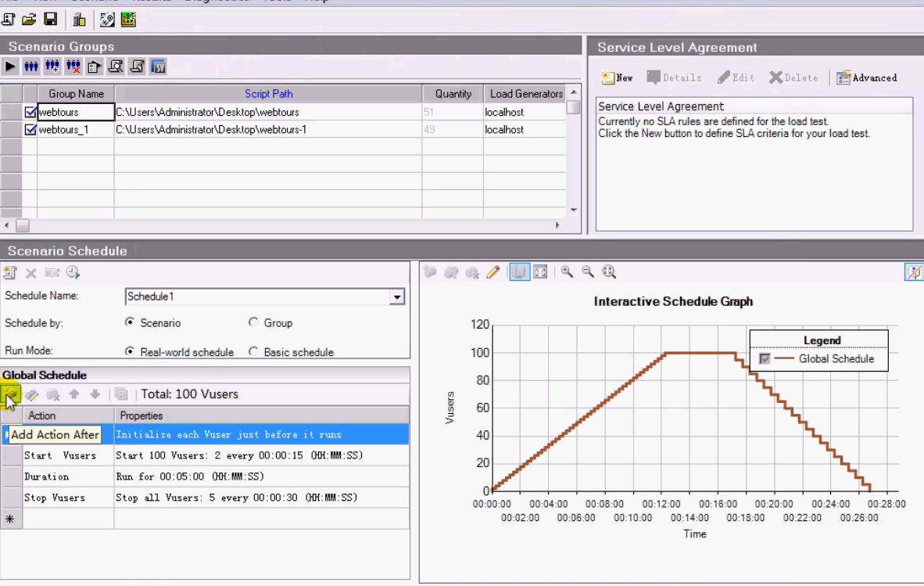Image resolution: width=924 pixels, height=586 pixels.
Task: Move the action down with the arrow icon
Action: [95, 394]
